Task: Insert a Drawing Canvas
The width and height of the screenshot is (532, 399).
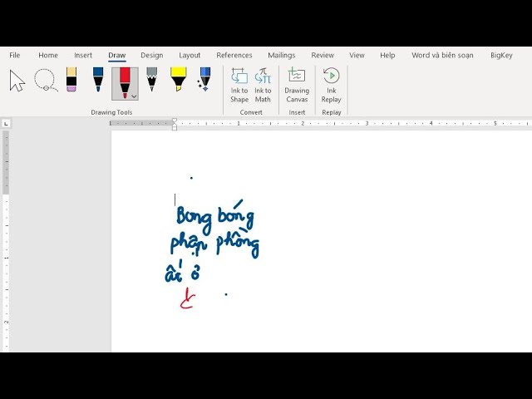Action: coord(297,85)
